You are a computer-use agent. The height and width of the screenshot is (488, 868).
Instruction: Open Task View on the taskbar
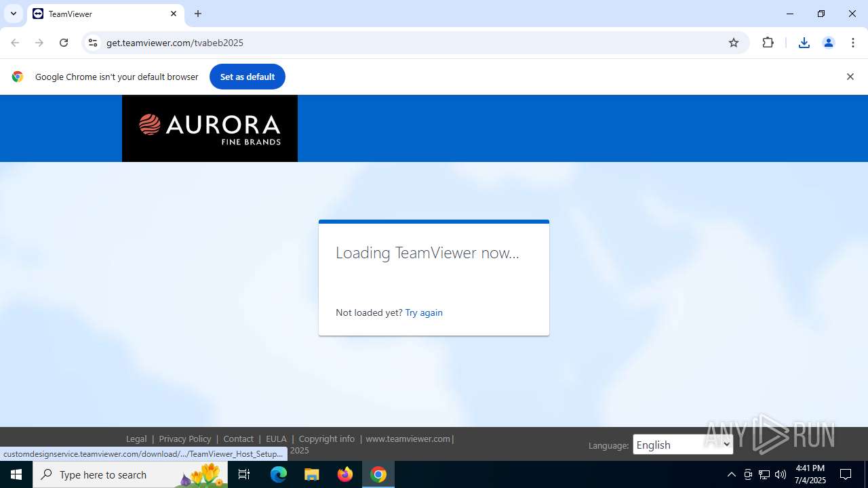(x=244, y=474)
